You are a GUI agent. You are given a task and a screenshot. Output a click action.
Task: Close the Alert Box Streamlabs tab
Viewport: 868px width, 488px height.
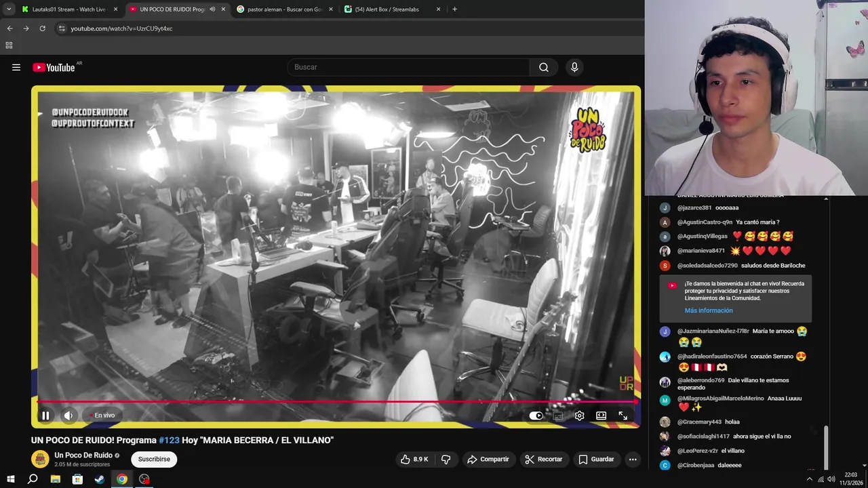(438, 9)
